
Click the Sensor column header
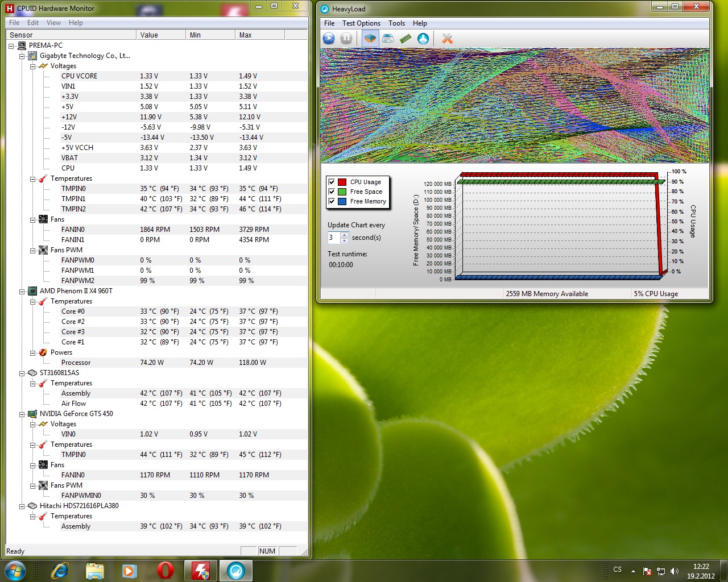tap(71, 35)
